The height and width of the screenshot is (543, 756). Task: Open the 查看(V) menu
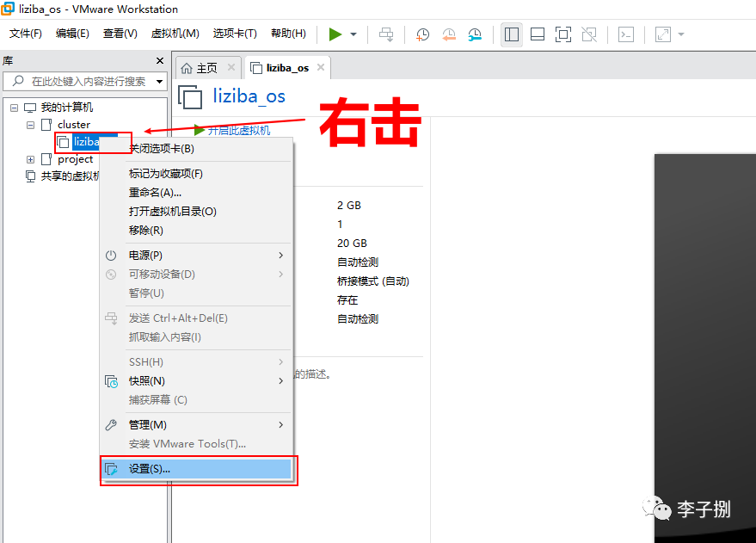120,34
